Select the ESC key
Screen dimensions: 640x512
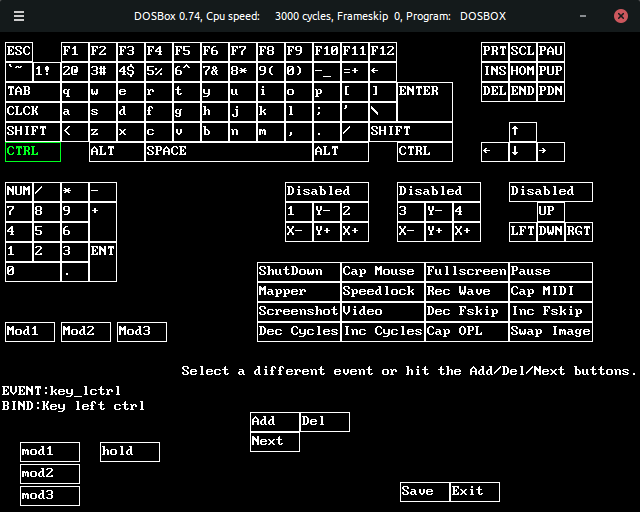19,52
